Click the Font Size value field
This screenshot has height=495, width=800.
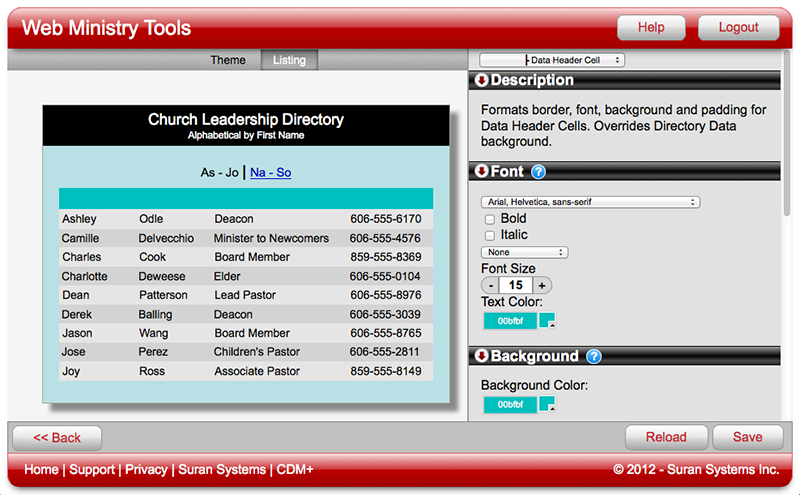pyautogui.click(x=517, y=285)
